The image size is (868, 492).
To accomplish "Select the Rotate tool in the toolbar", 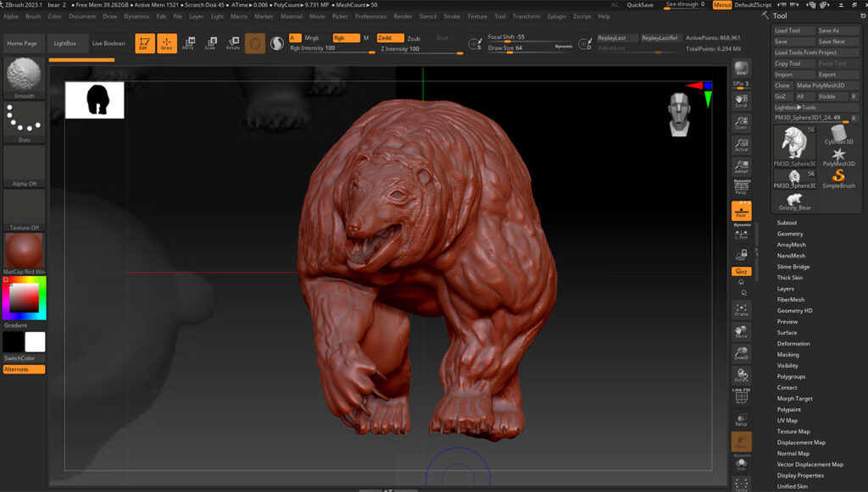I will [234, 42].
